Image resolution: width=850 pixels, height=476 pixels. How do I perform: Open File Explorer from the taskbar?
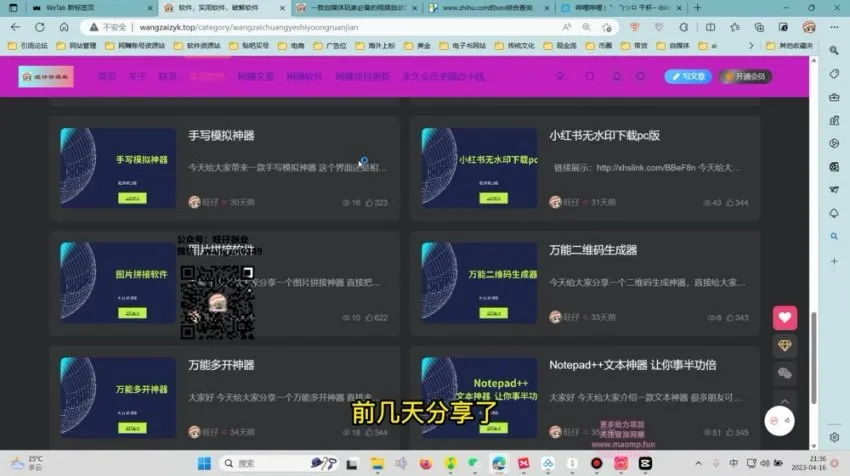(377, 464)
